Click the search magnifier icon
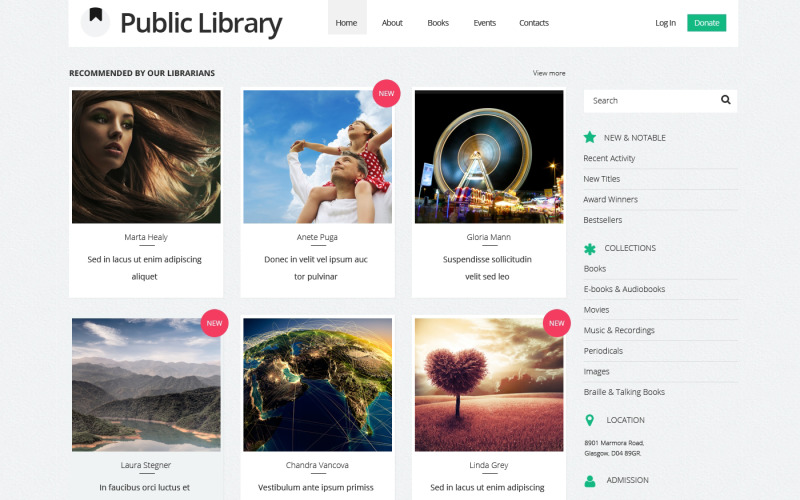 pyautogui.click(x=726, y=100)
